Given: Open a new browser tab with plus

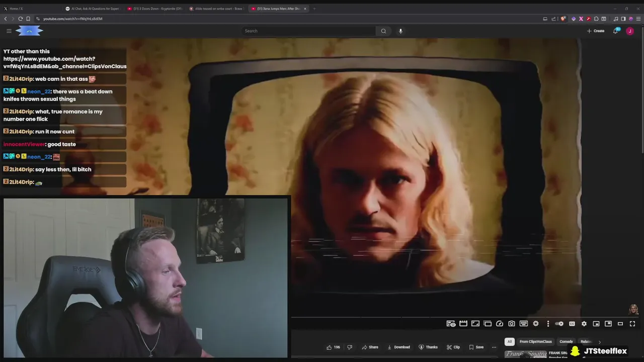Looking at the screenshot, I should [x=314, y=9].
